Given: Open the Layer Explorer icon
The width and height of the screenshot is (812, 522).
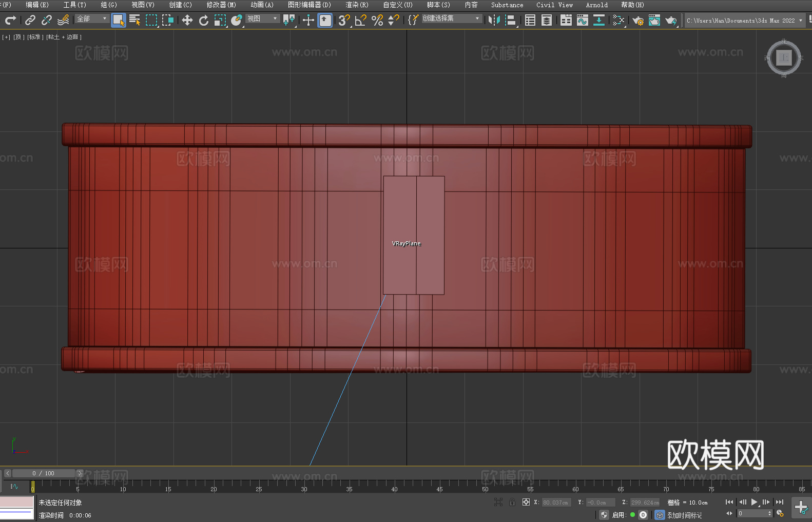Looking at the screenshot, I should click(547, 20).
